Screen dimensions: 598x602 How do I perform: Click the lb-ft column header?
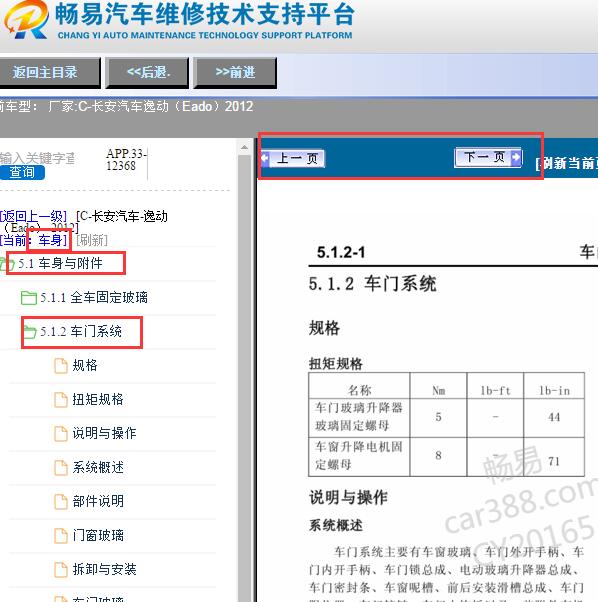click(x=496, y=391)
